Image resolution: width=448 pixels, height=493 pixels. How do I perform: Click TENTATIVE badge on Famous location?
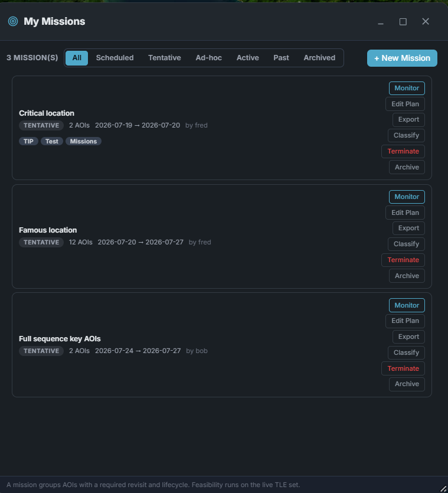pos(41,243)
